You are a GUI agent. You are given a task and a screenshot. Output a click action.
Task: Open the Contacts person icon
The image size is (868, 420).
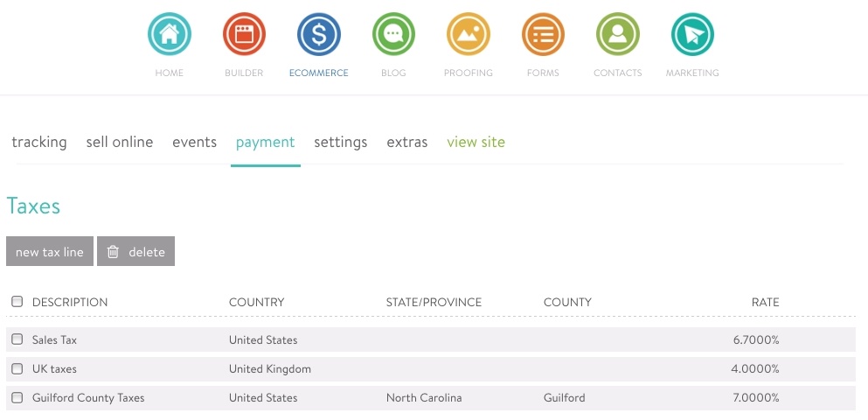[618, 35]
